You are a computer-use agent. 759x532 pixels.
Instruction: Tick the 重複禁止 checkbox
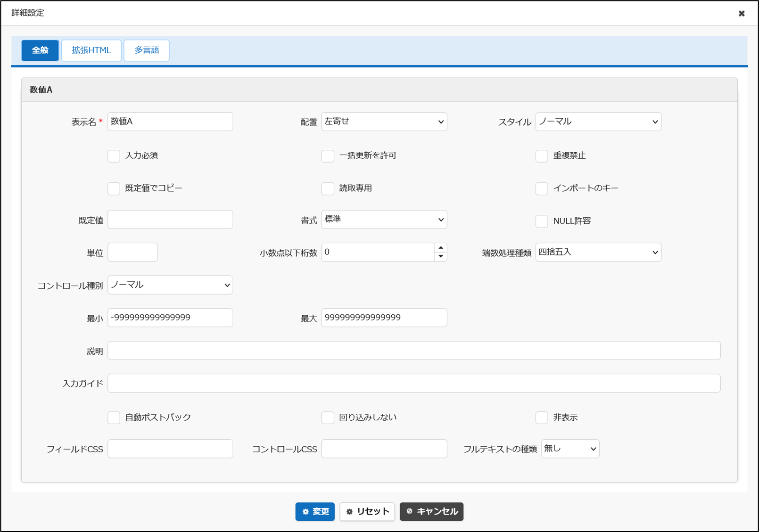542,156
